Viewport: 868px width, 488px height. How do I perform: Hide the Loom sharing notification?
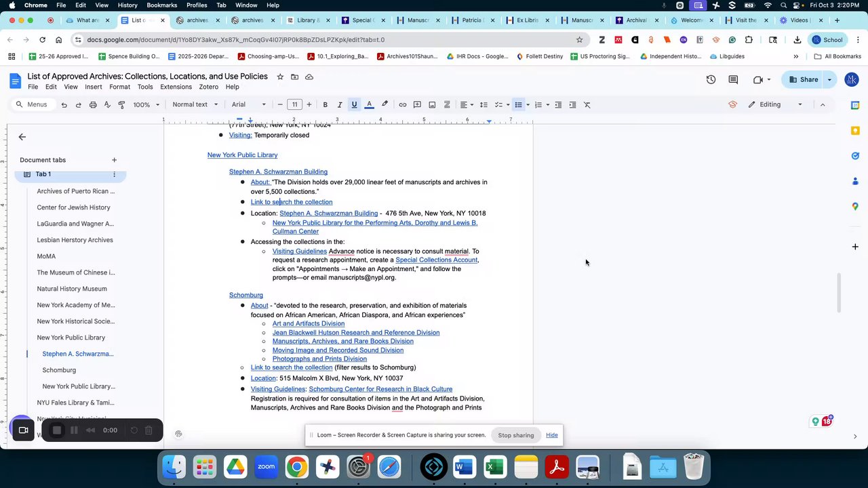(x=552, y=435)
